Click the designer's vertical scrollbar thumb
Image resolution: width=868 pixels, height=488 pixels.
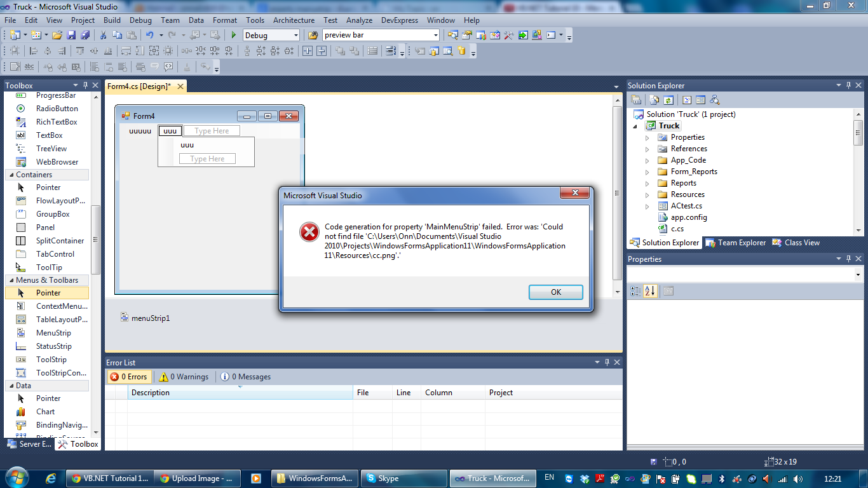[x=617, y=193]
